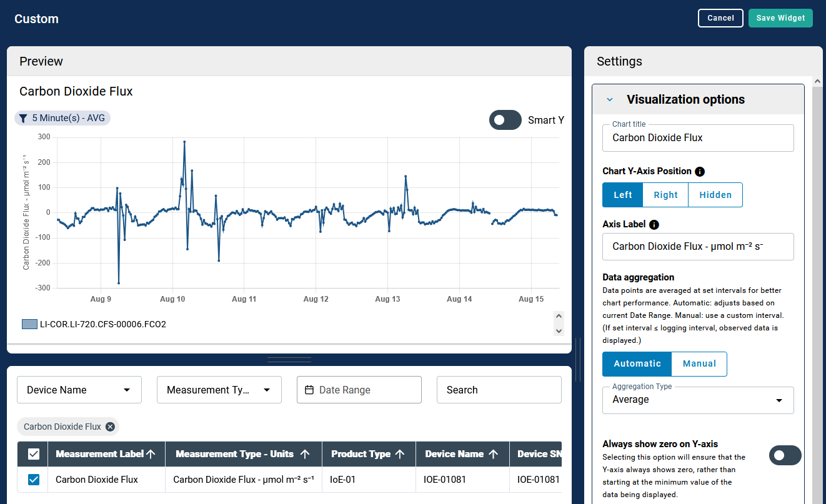The height and width of the screenshot is (504, 826).
Task: Click the info icon beside Chart Y-Axis Position
Action: click(700, 171)
